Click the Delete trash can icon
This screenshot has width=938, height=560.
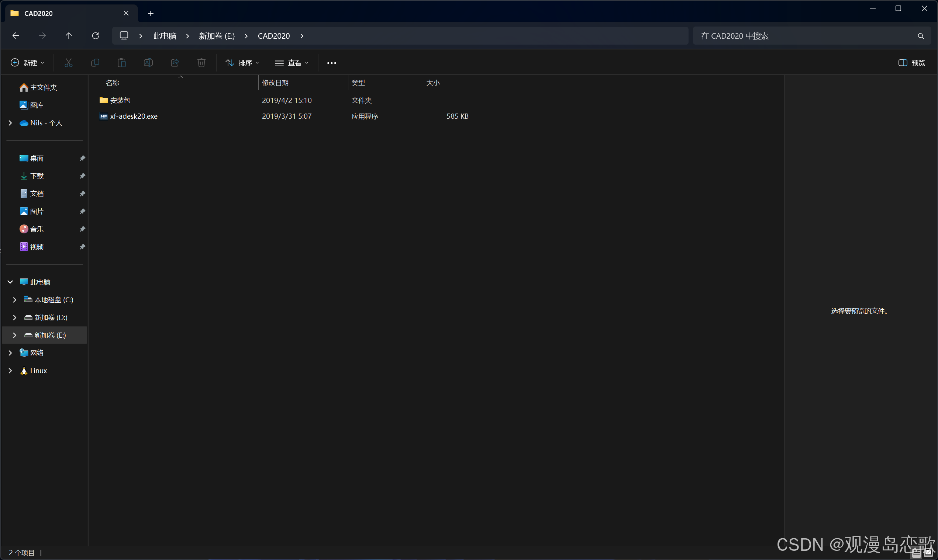coord(201,63)
